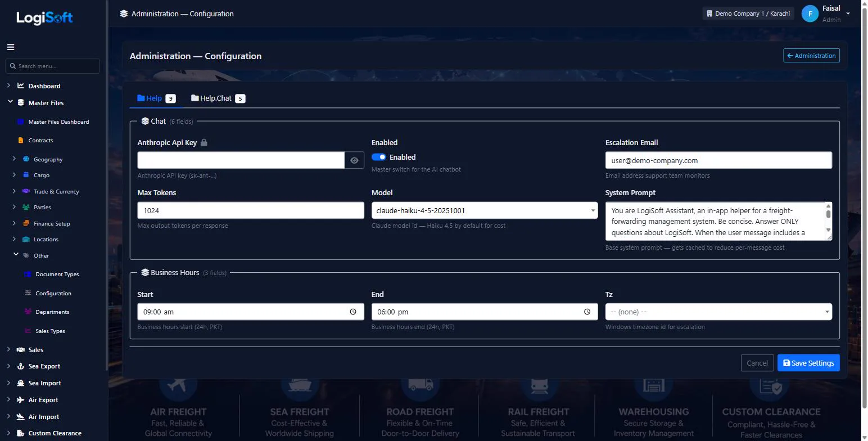Click the Locations warehouse icon
Image resolution: width=868 pixels, height=441 pixels.
click(x=26, y=239)
